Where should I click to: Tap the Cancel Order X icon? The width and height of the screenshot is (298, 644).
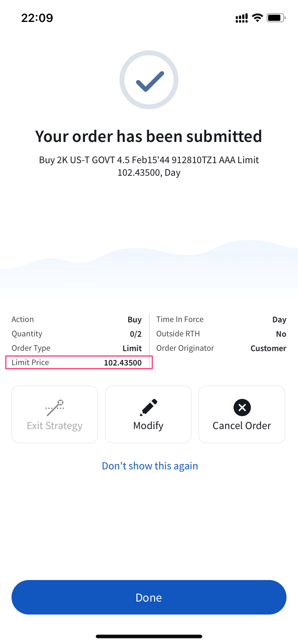(x=242, y=408)
